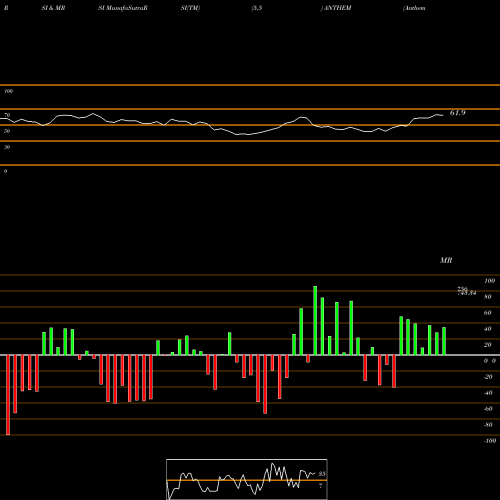This screenshot has height=500, width=500.
Task: Click the 60 tick on MR axis
Action: click(x=488, y=313)
